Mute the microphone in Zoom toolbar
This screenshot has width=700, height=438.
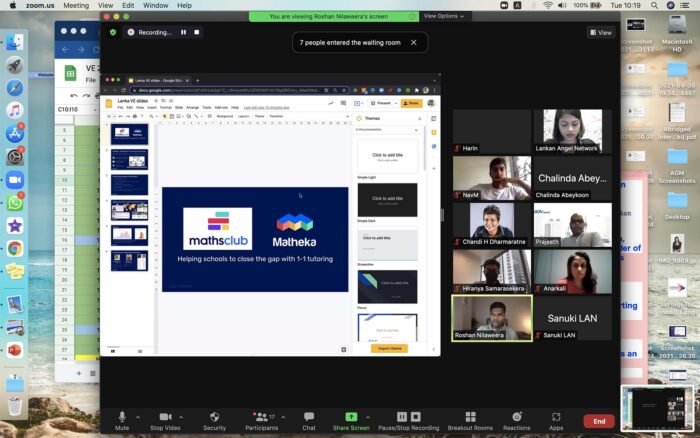click(122, 417)
